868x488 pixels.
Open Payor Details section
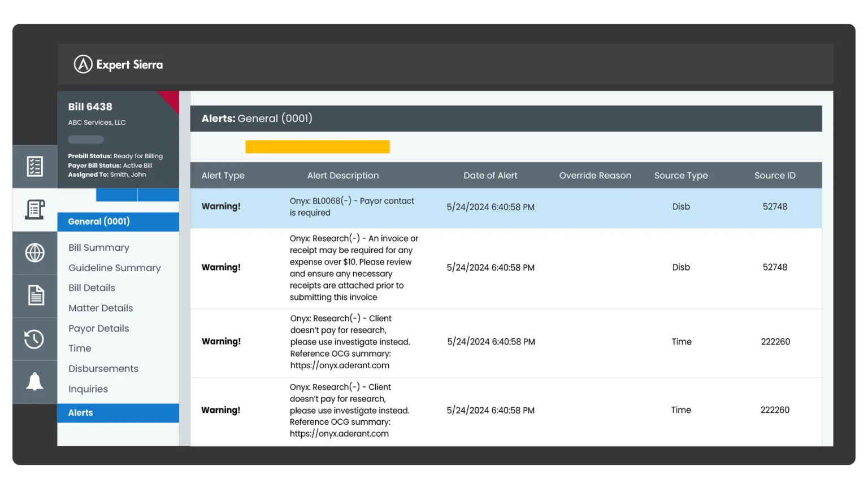click(x=98, y=328)
